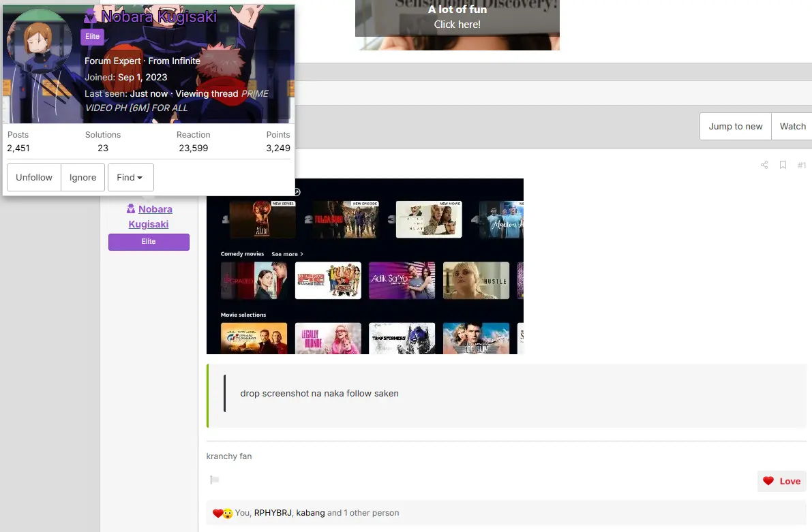
Task: Unfollow Nobara Kugisaki
Action: (33, 178)
